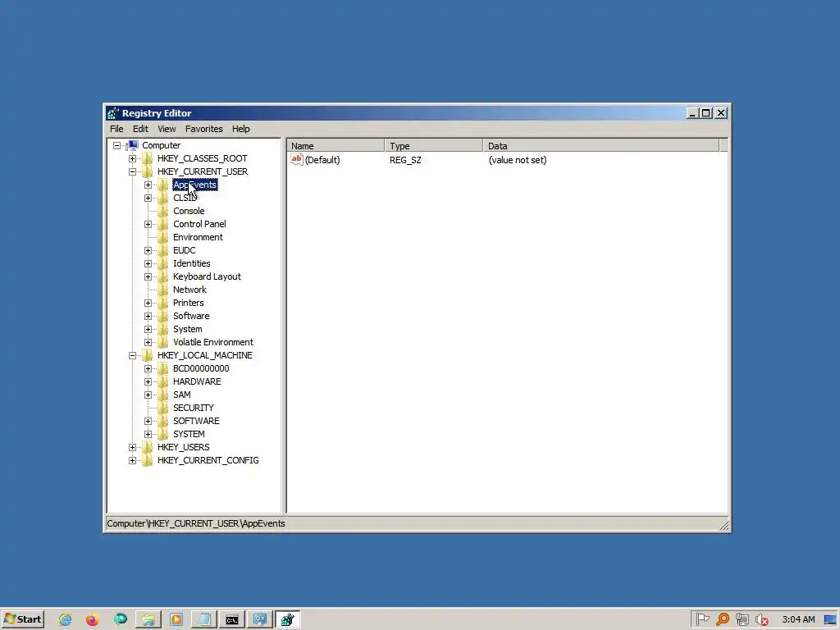Screen dimensions: 840x630
Task: Click the Network folder icon
Action: pos(163,290)
